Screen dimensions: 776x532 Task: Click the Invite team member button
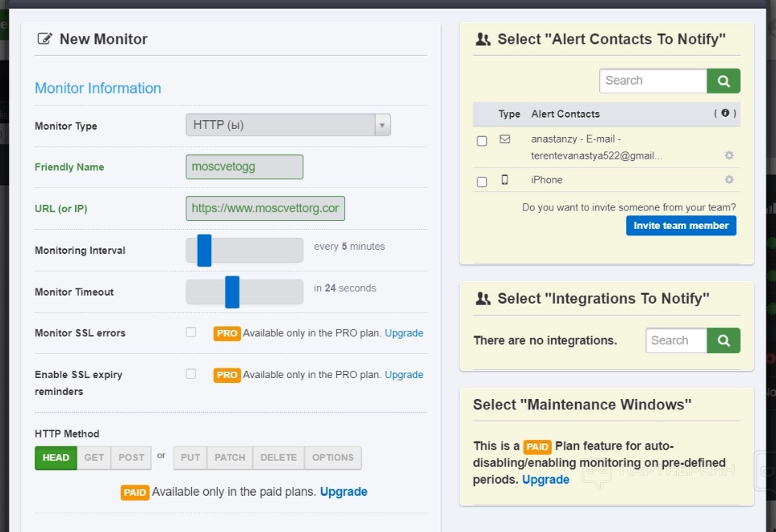point(681,226)
